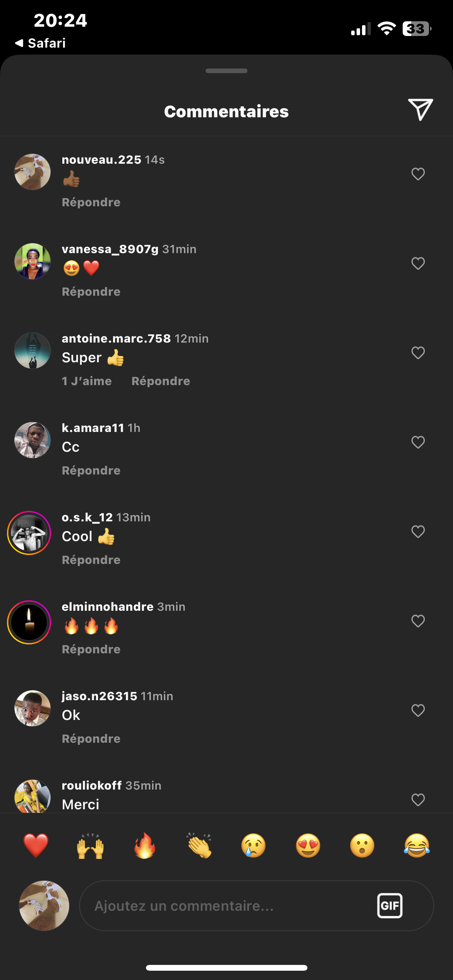Viewport: 453px width, 980px height.
Task: View likes on antoine.marc.758's comment
Action: tap(87, 381)
